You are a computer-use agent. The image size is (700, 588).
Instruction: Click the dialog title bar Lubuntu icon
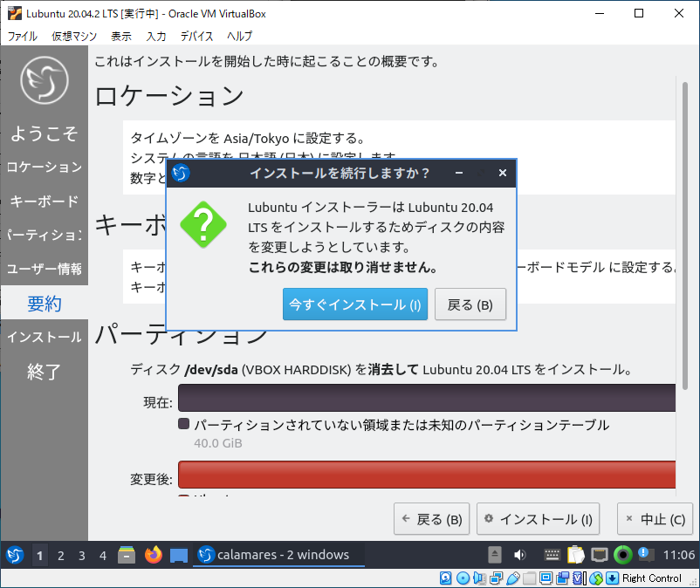[x=181, y=173]
